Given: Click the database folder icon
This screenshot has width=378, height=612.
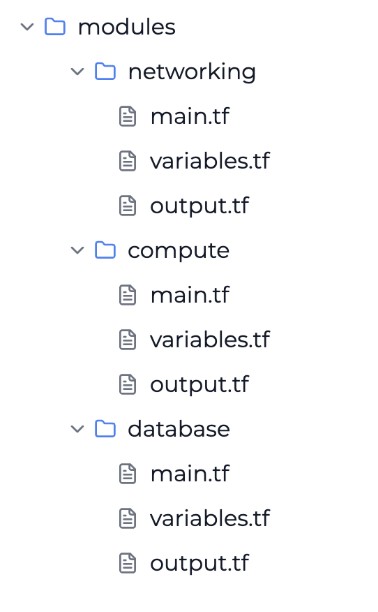Looking at the screenshot, I should point(105,429).
